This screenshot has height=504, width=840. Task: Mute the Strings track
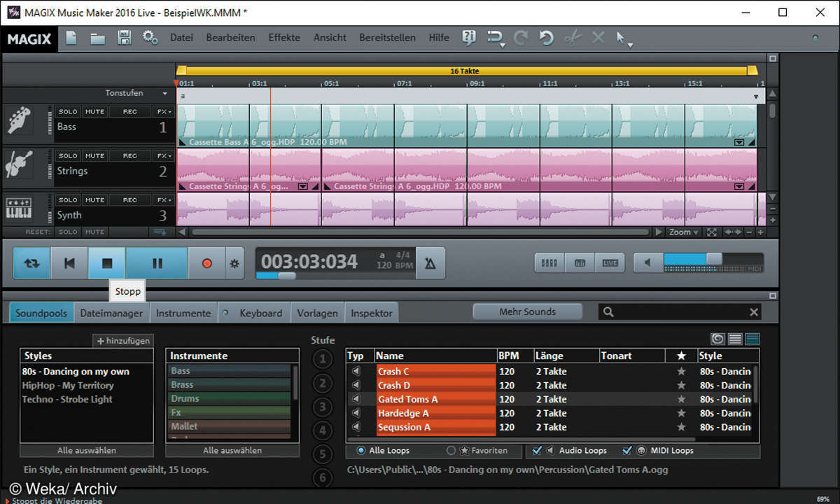coord(94,156)
